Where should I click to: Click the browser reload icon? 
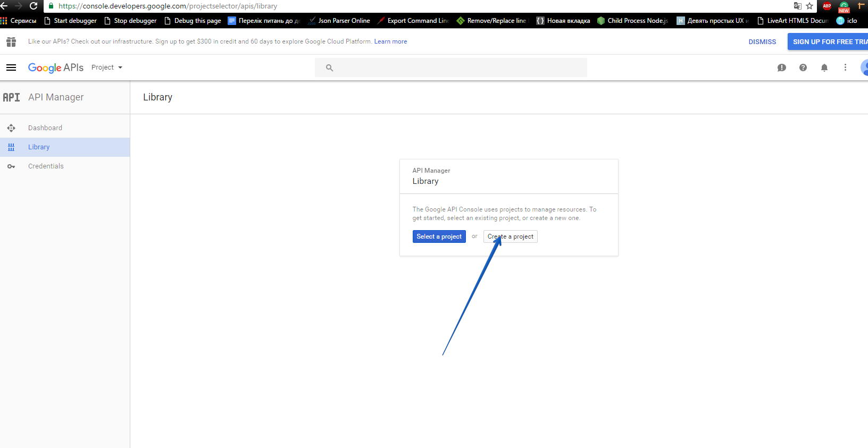[34, 6]
